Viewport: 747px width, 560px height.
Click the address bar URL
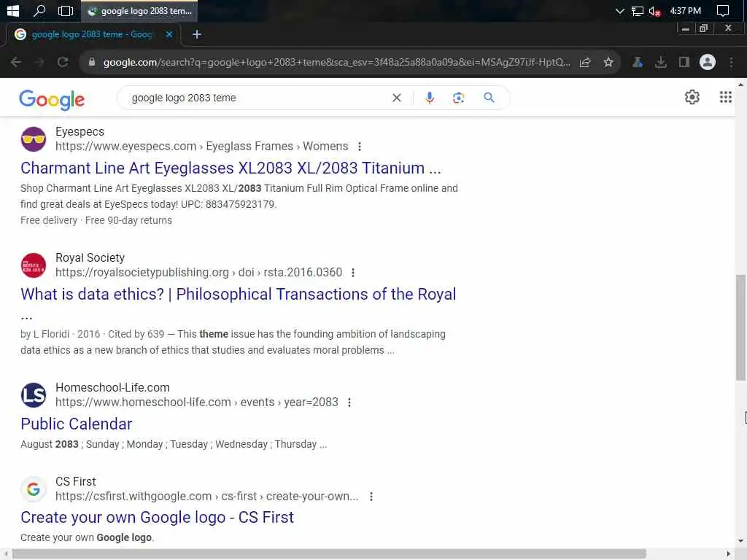pyautogui.click(x=336, y=63)
